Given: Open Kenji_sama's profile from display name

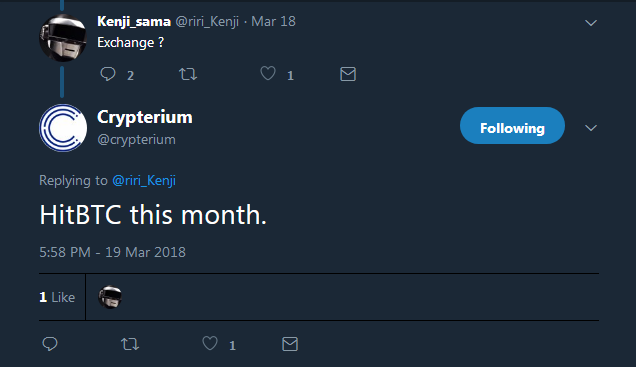Looking at the screenshot, I should click(134, 21).
